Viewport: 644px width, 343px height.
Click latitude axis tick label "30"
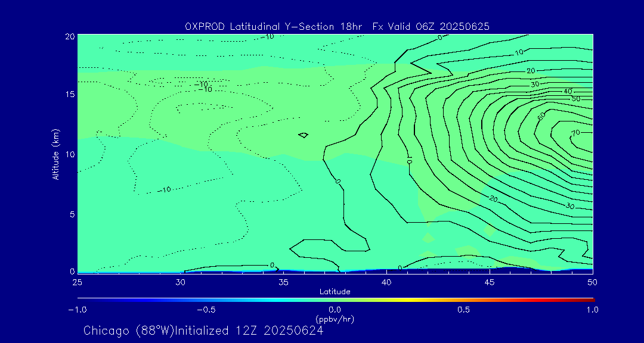point(180,282)
